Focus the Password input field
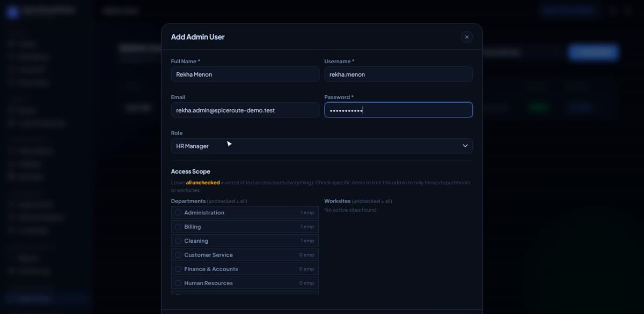 [x=398, y=110]
